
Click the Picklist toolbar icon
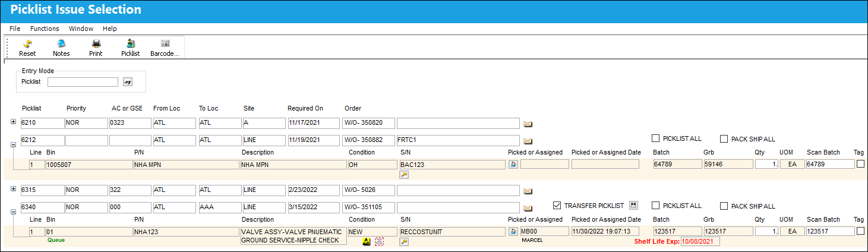point(131,48)
